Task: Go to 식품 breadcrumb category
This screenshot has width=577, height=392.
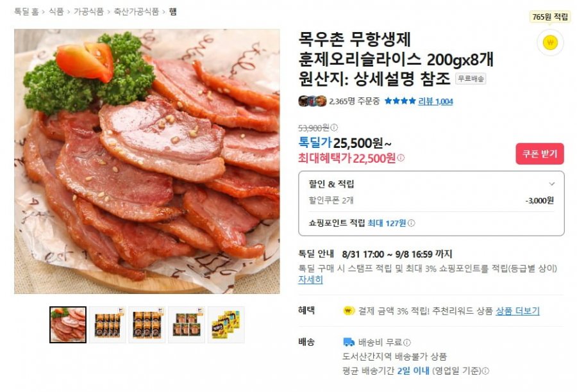Action: 56,12
